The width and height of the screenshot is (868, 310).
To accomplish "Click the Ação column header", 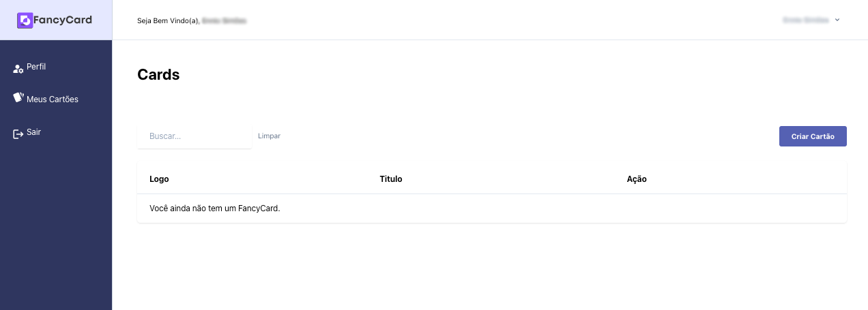I will [x=637, y=179].
